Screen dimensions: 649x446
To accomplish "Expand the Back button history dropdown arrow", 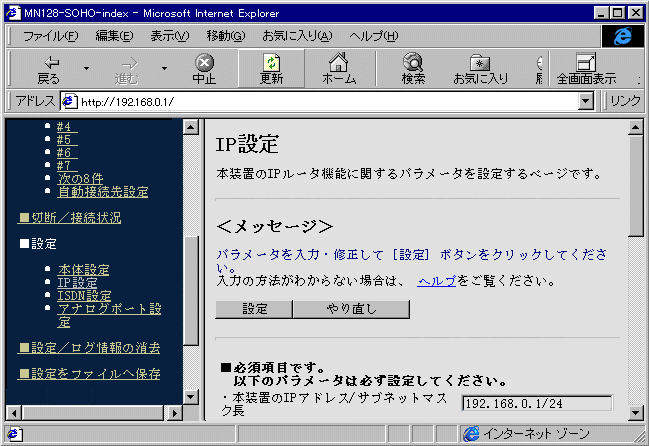I will 86,69.
